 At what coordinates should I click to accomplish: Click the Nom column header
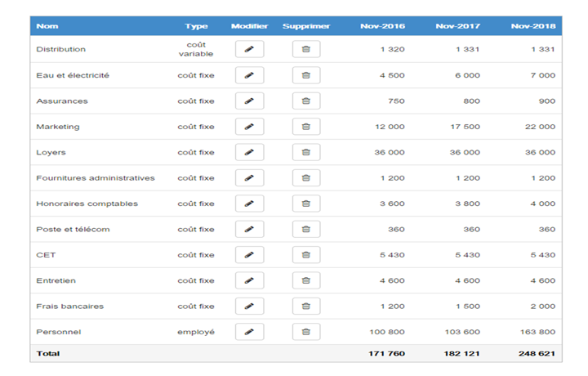coord(47,26)
